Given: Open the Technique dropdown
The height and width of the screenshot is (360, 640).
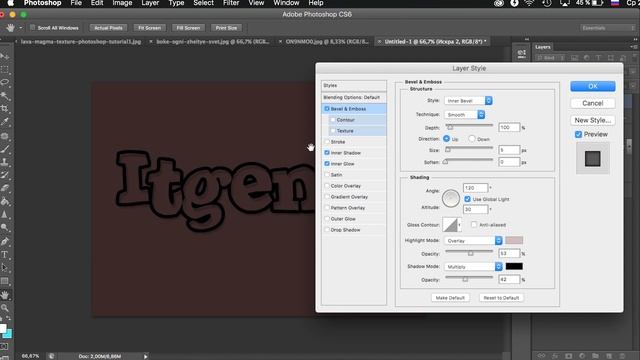Looking at the screenshot, I should [x=464, y=115].
